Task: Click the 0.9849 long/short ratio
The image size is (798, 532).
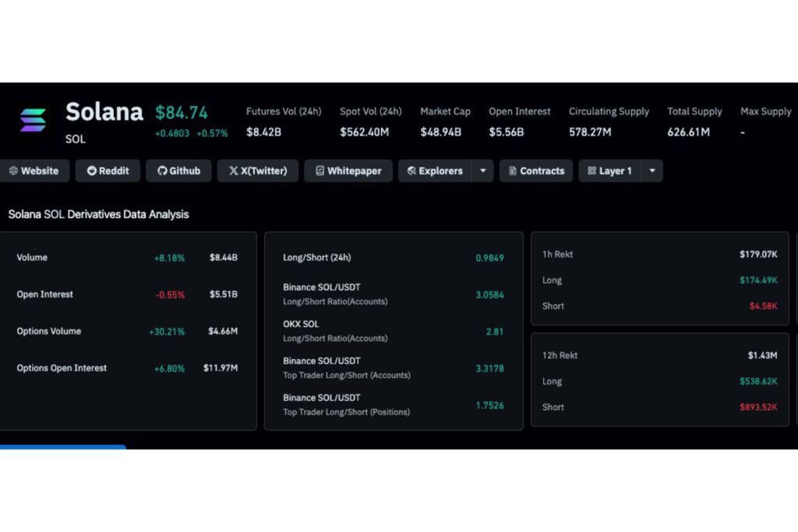Action: click(x=489, y=258)
